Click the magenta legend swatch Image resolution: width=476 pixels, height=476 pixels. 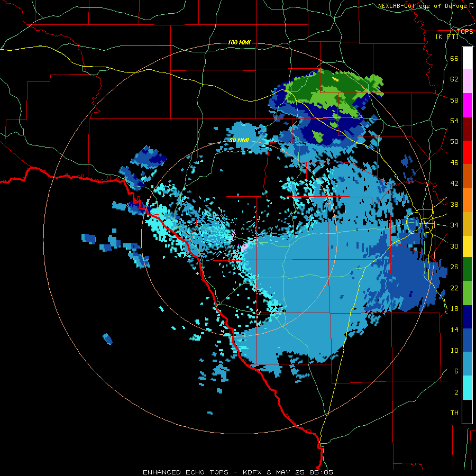(x=467, y=105)
